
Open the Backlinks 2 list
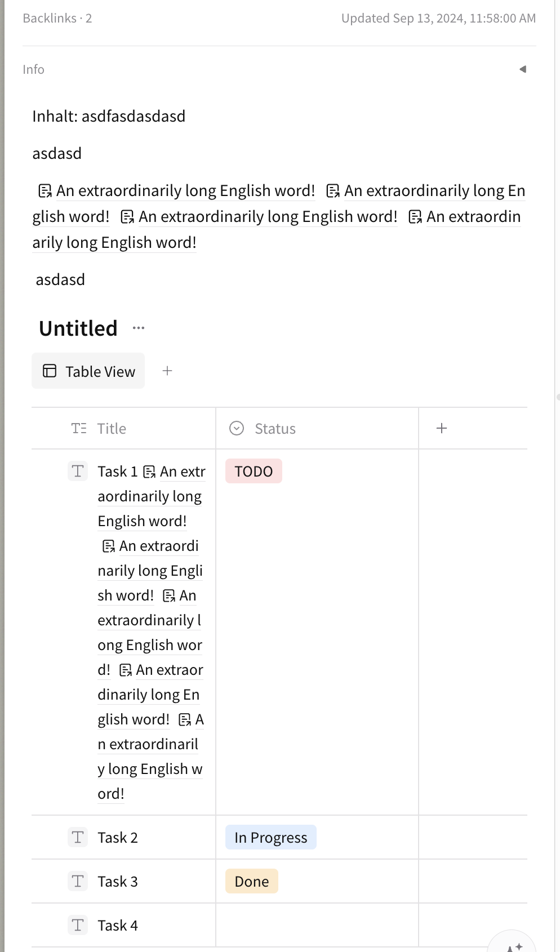pyautogui.click(x=57, y=18)
